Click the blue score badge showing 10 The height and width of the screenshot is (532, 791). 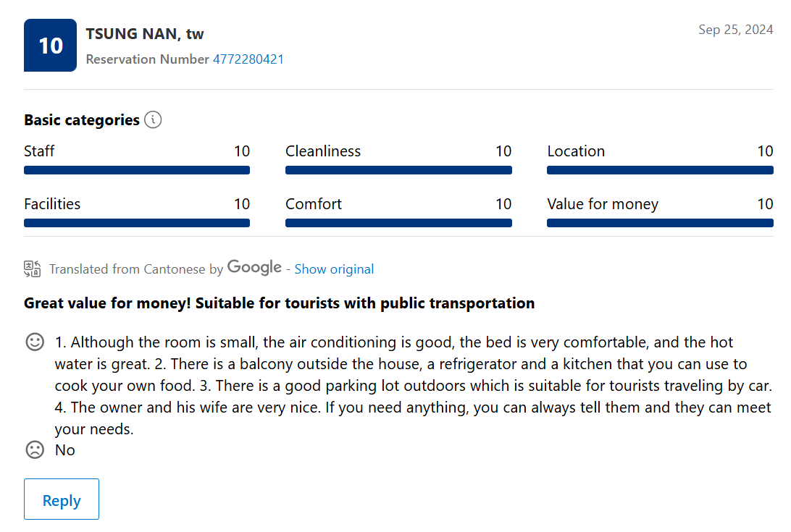pyautogui.click(x=50, y=46)
